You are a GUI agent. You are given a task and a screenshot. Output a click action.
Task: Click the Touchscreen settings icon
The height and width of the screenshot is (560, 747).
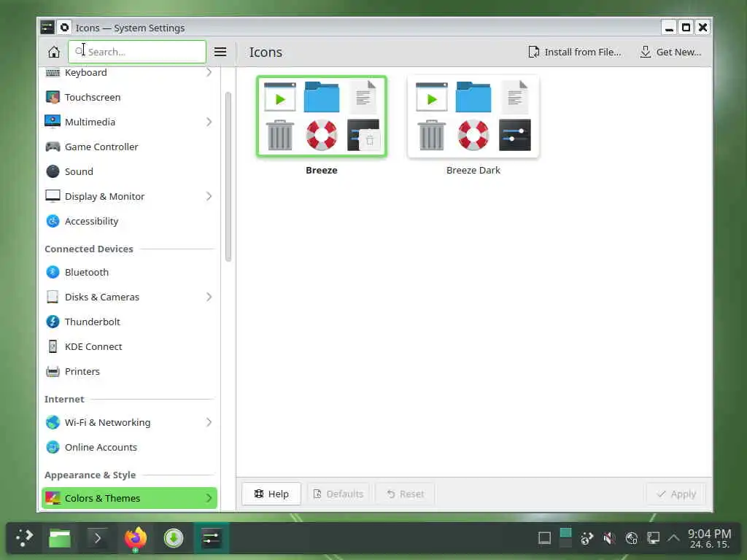(53, 97)
